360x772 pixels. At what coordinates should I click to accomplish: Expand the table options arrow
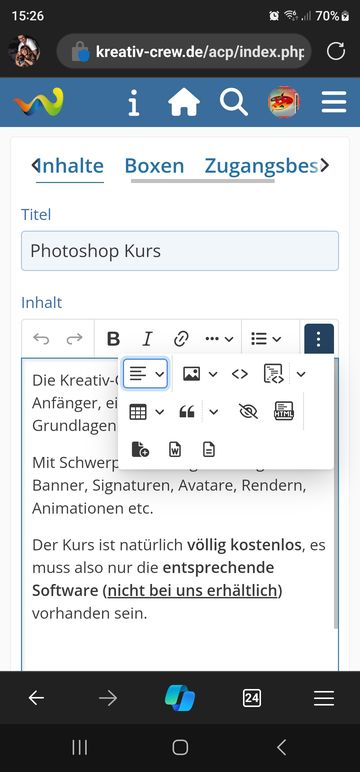pyautogui.click(x=160, y=412)
